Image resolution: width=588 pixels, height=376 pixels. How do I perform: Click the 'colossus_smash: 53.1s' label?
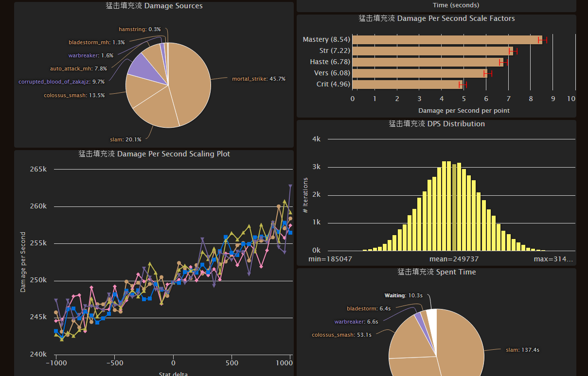341,335
